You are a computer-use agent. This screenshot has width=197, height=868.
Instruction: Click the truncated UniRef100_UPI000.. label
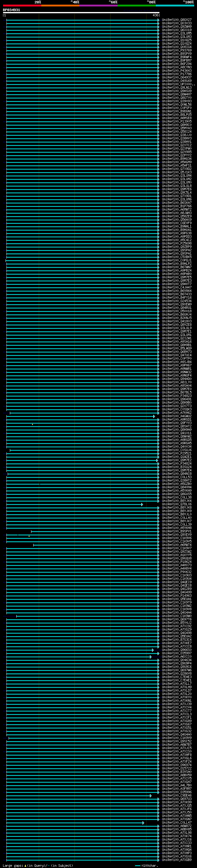(179, 84)
